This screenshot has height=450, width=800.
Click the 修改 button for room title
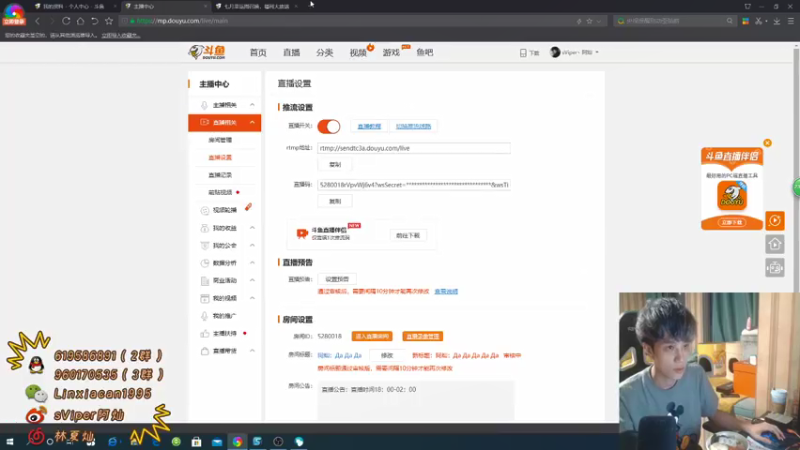[x=387, y=355]
